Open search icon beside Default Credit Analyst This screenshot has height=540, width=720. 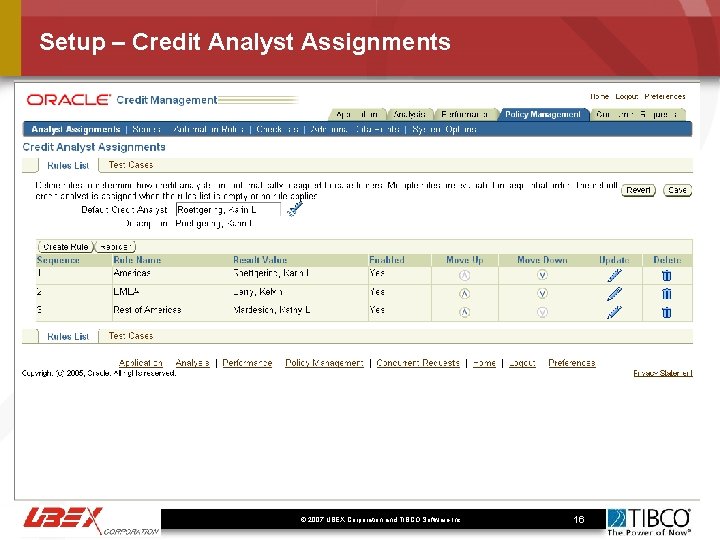[294, 209]
